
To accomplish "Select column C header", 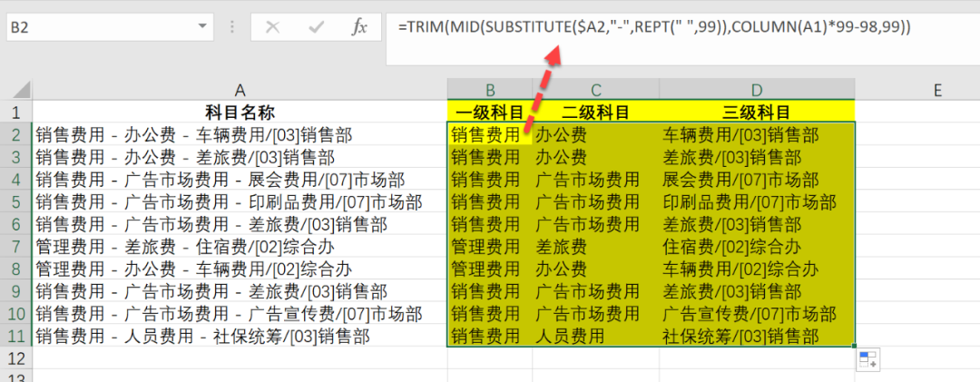I will [595, 90].
